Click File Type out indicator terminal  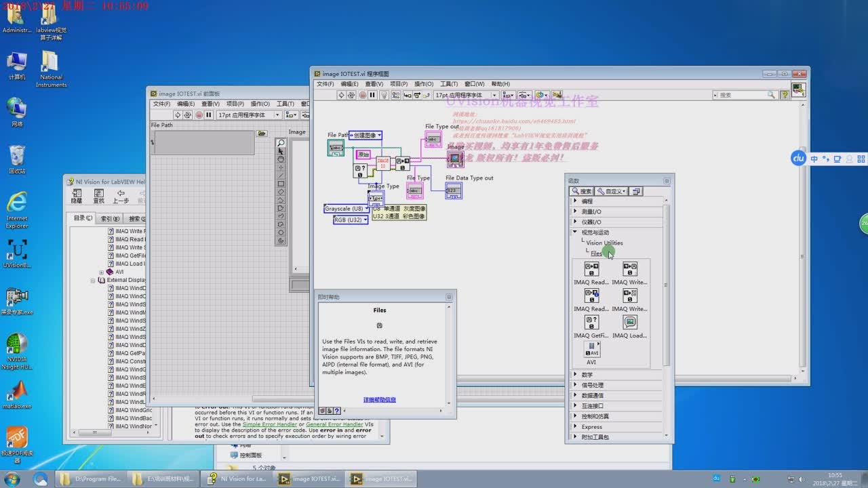tap(433, 139)
